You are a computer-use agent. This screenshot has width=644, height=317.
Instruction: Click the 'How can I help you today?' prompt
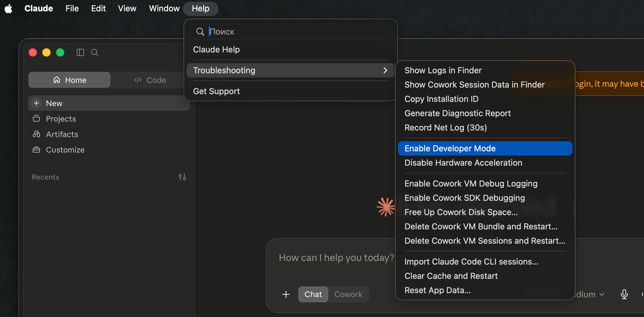(337, 257)
